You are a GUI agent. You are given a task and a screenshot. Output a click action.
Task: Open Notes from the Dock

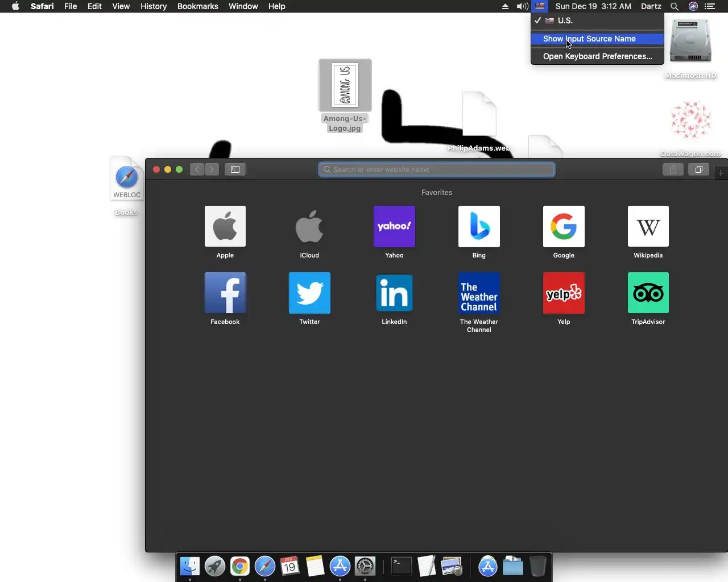[315, 566]
